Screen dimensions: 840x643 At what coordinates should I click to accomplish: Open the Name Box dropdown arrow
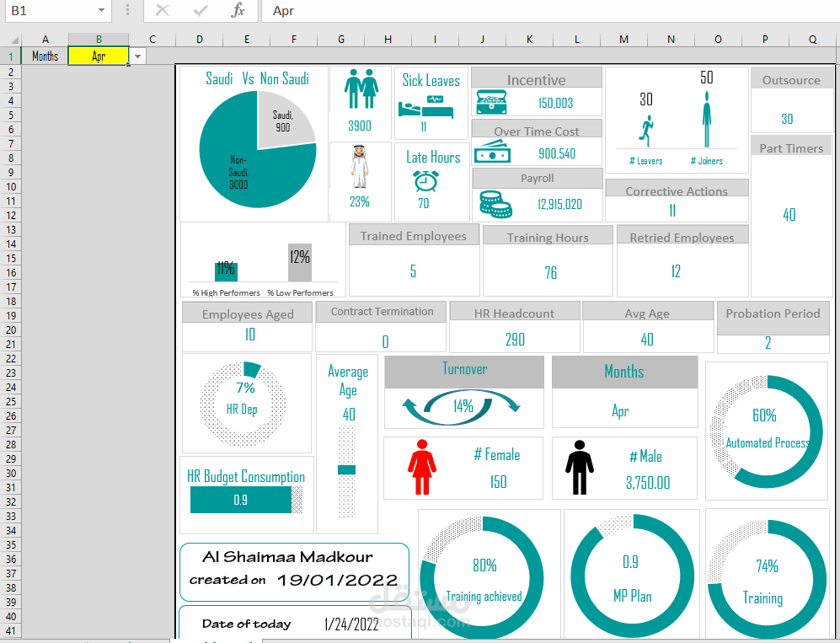pyautogui.click(x=101, y=10)
